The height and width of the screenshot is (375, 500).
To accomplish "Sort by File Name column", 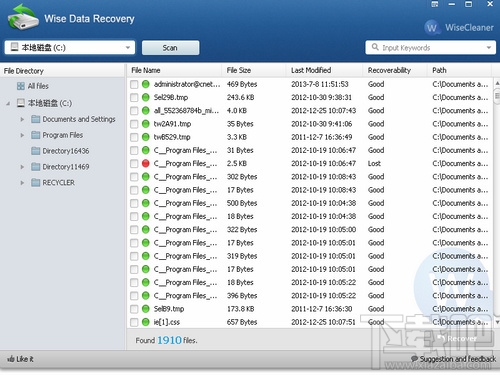I will coord(174,70).
